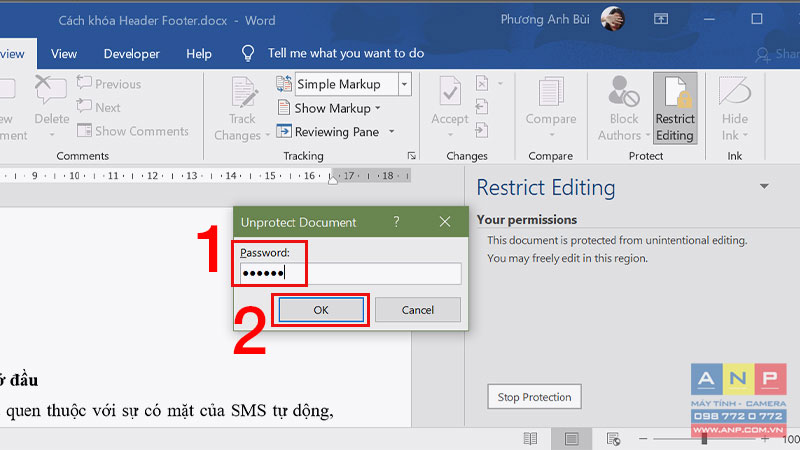Open the Help tab
Viewport: 800px width, 450px height.
click(x=199, y=54)
